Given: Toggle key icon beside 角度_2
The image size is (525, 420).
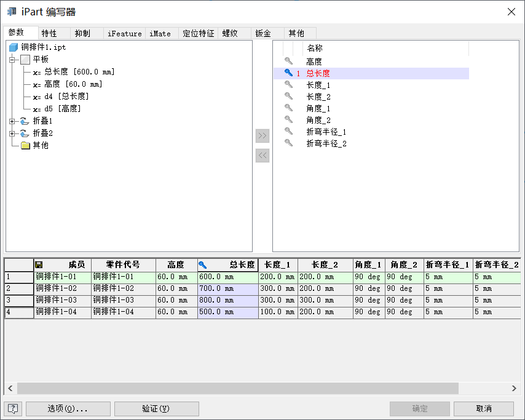Looking at the screenshot, I should [x=288, y=119].
